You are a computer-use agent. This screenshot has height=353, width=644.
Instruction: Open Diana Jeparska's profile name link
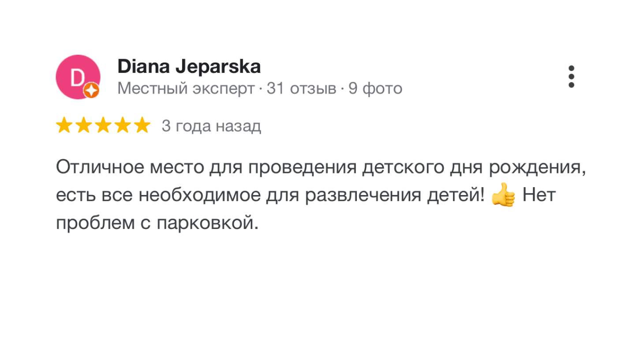189,67
